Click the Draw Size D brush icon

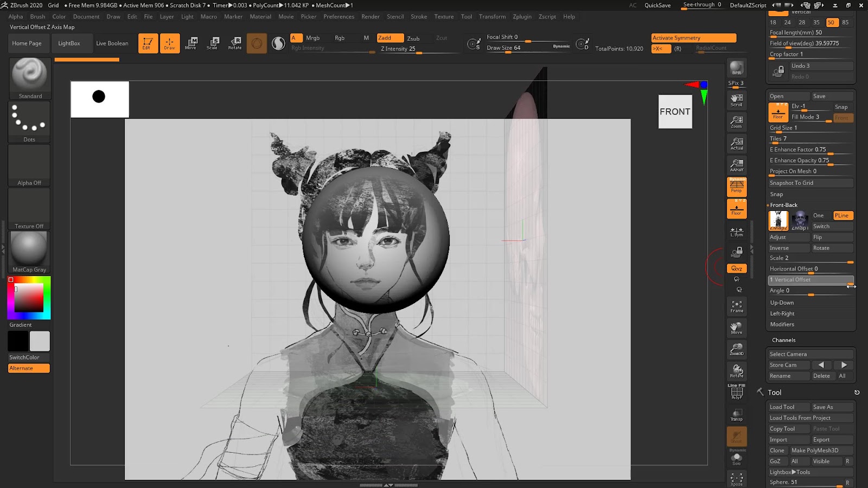point(582,44)
